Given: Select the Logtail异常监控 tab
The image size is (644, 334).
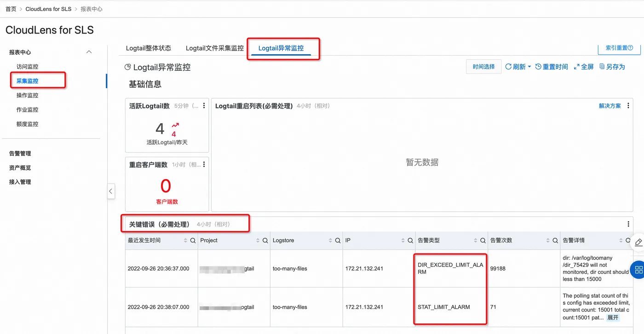Looking at the screenshot, I should pos(281,48).
